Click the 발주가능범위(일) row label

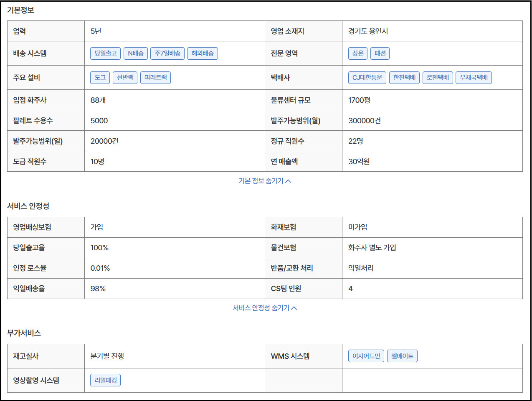click(x=38, y=141)
